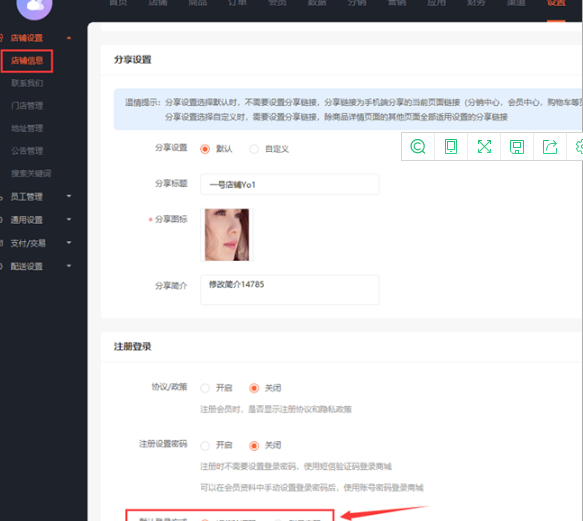This screenshot has width=583, height=521.
Task: Expand the 员工管理 sidebar section
Action: click(36, 196)
